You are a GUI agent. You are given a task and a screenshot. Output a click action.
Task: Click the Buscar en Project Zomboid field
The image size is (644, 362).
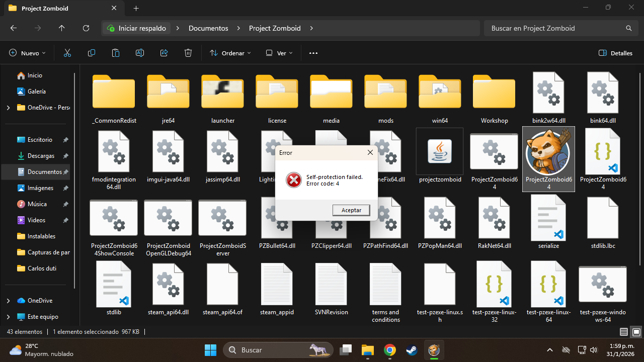pos(553,28)
